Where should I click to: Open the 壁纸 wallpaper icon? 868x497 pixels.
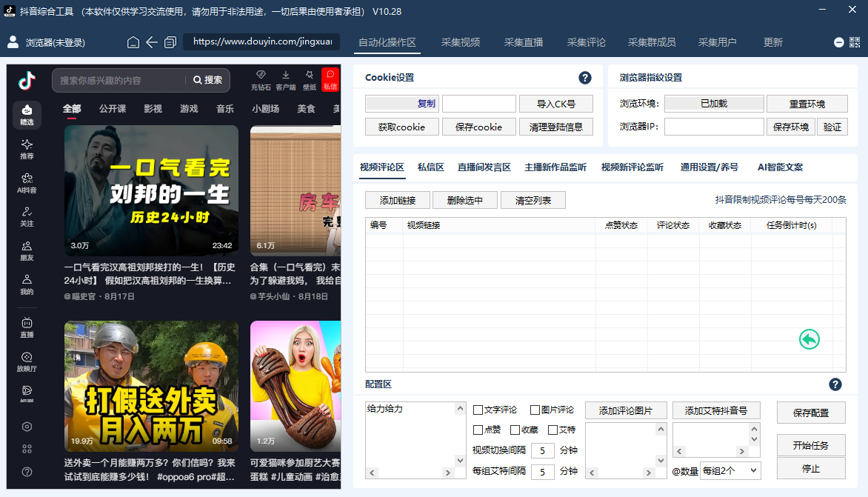click(x=308, y=81)
